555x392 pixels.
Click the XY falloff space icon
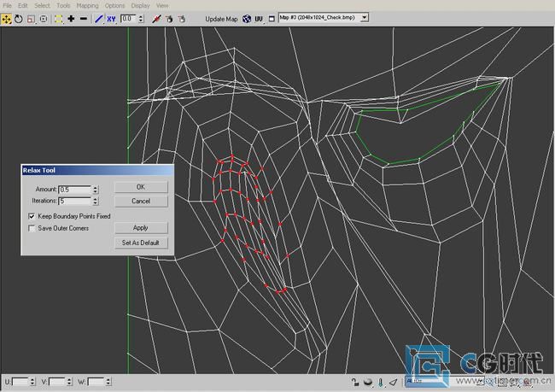click(111, 19)
